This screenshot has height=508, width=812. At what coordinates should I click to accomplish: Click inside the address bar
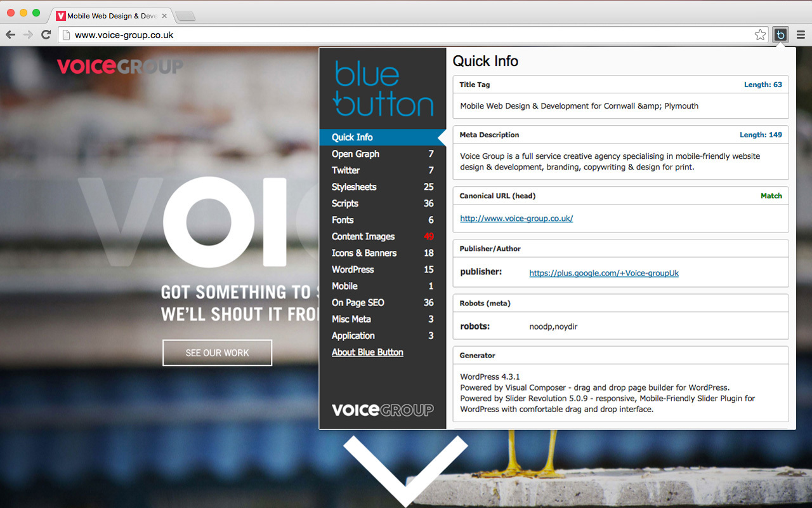(x=254, y=35)
